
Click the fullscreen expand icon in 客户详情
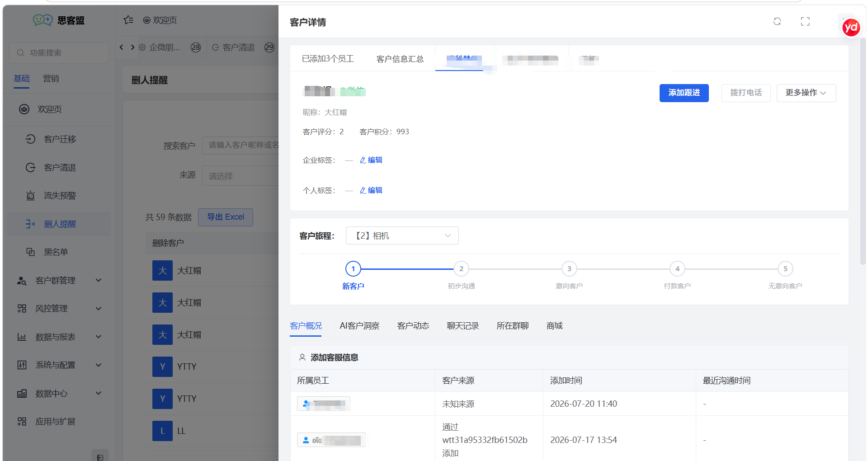point(805,21)
